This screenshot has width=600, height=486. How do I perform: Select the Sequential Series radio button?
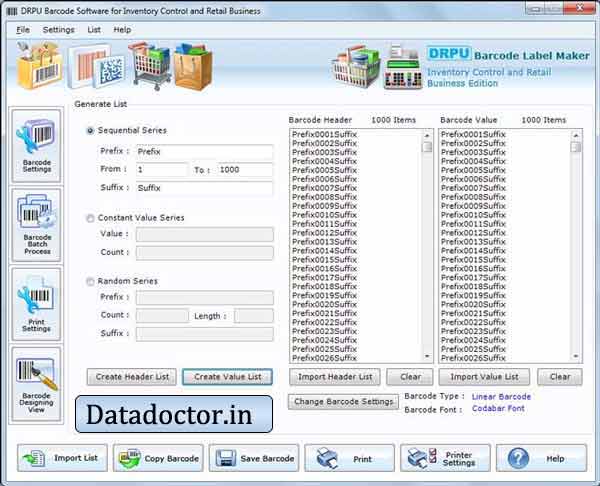pos(90,131)
